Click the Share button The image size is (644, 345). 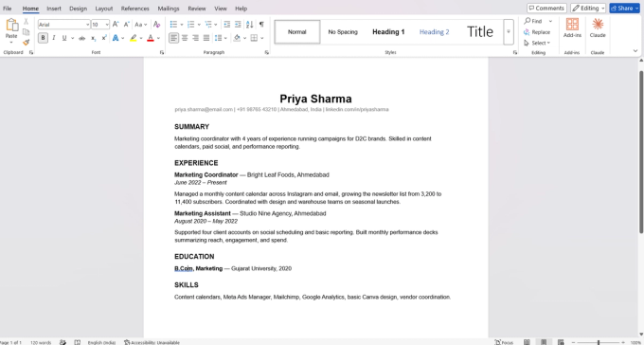pos(625,9)
